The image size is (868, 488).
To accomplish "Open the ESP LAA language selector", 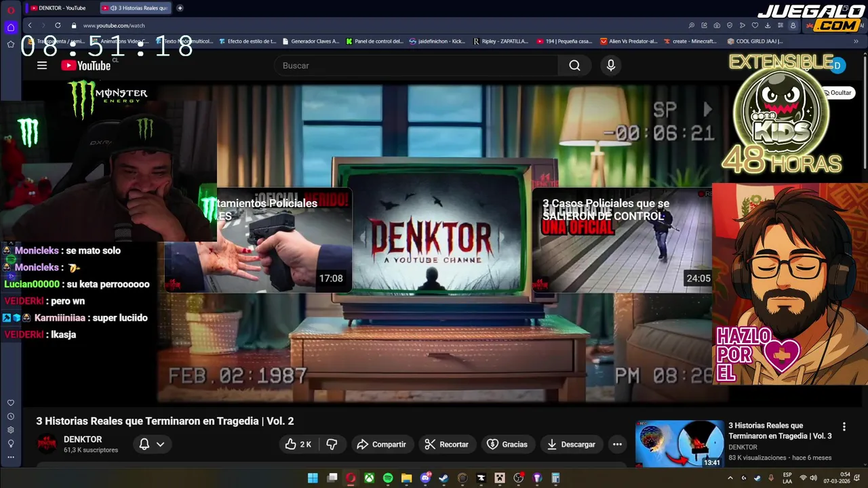I will pos(787,478).
